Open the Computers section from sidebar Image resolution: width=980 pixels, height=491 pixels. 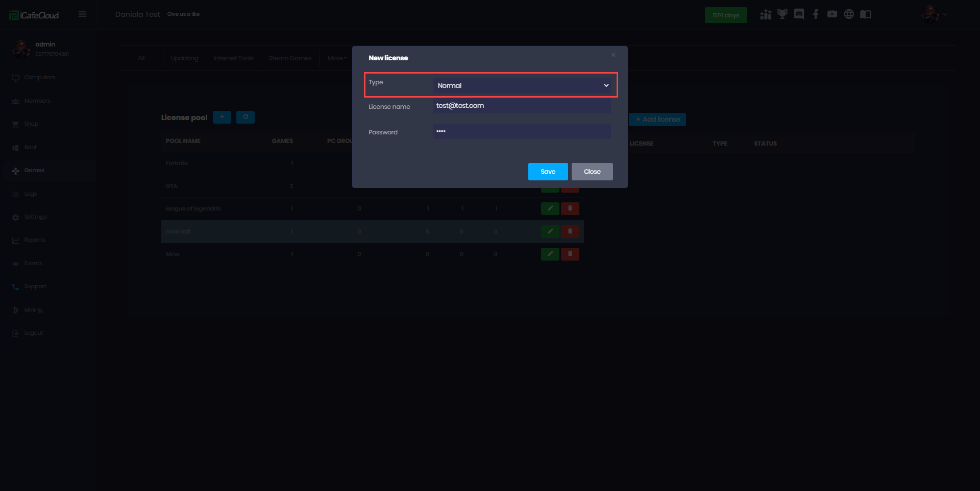pyautogui.click(x=40, y=77)
